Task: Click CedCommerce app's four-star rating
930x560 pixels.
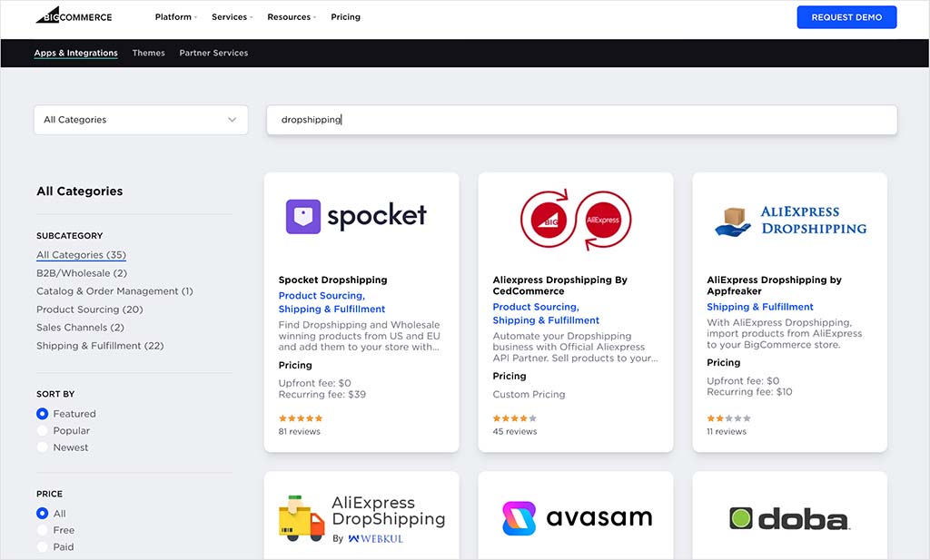Action: [515, 418]
